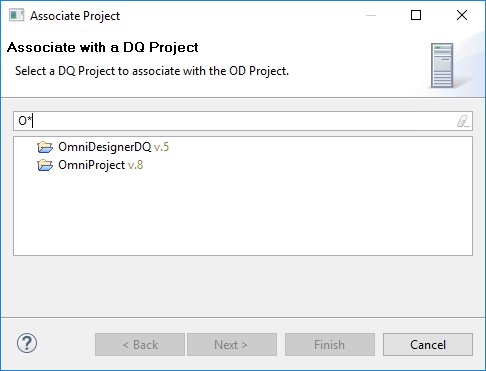Select the OmniDesignerDQ project entry
Image resolution: width=486 pixels, height=371 pixels.
[104, 147]
